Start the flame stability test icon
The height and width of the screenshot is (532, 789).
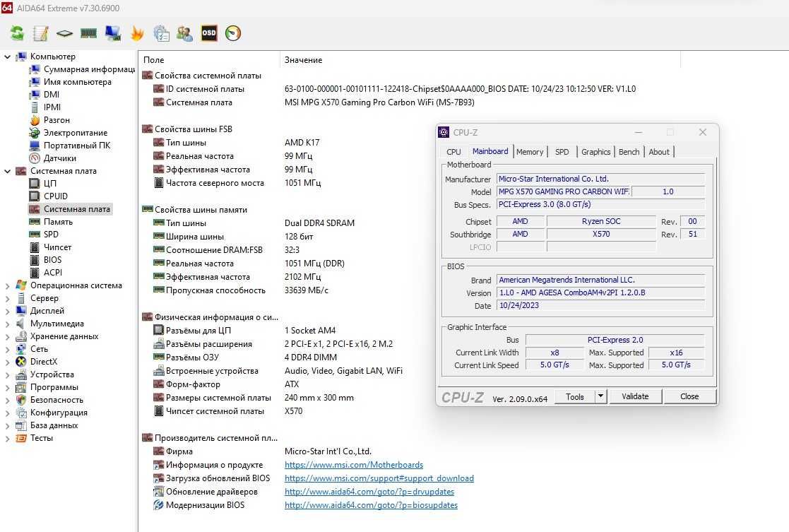pyautogui.click(x=137, y=34)
